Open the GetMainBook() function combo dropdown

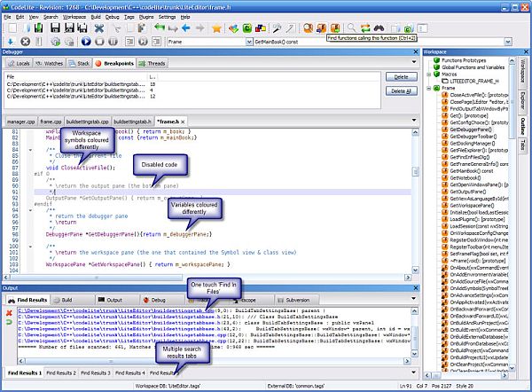coord(507,42)
